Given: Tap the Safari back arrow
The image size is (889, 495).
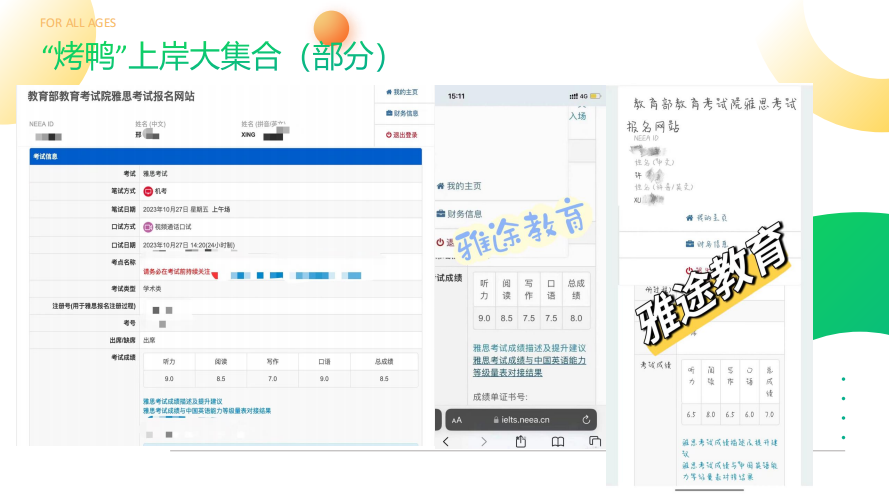Looking at the screenshot, I should (446, 441).
